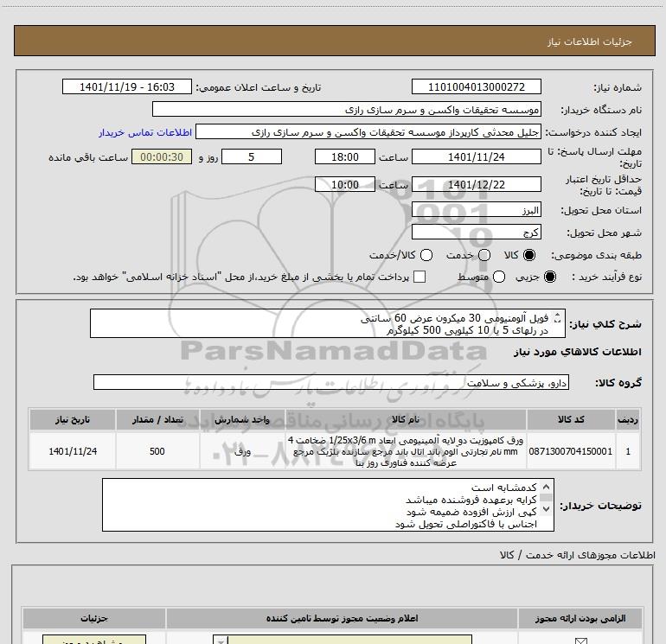Image resolution: width=666 pixels, height=644 pixels.
Task: Click the need number field 1101004013000272
Action: 476,87
